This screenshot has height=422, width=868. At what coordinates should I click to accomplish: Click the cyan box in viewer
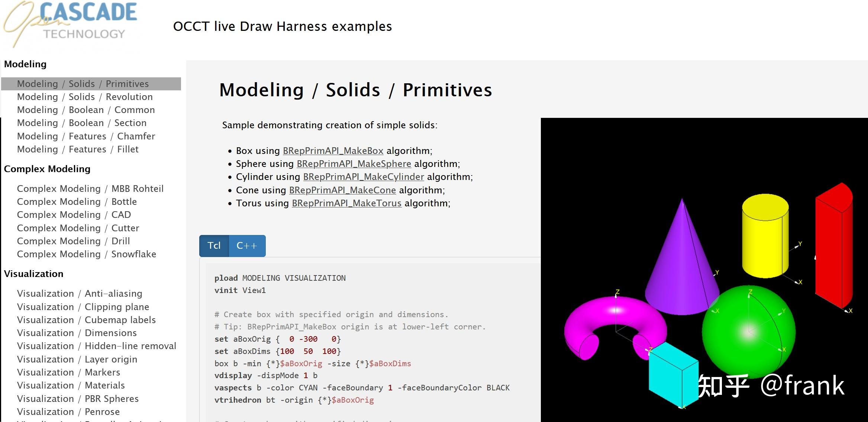669,376
